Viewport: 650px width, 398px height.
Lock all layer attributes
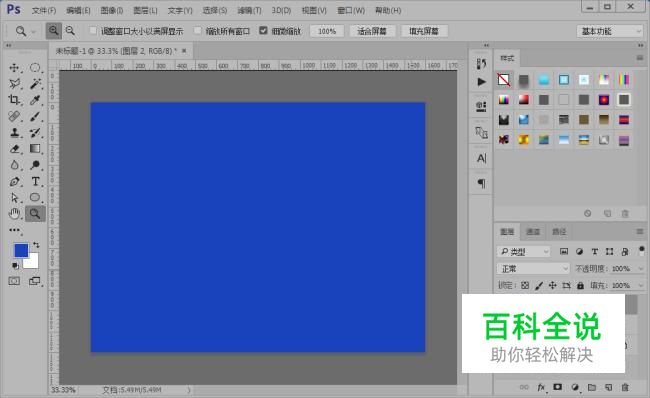(580, 285)
